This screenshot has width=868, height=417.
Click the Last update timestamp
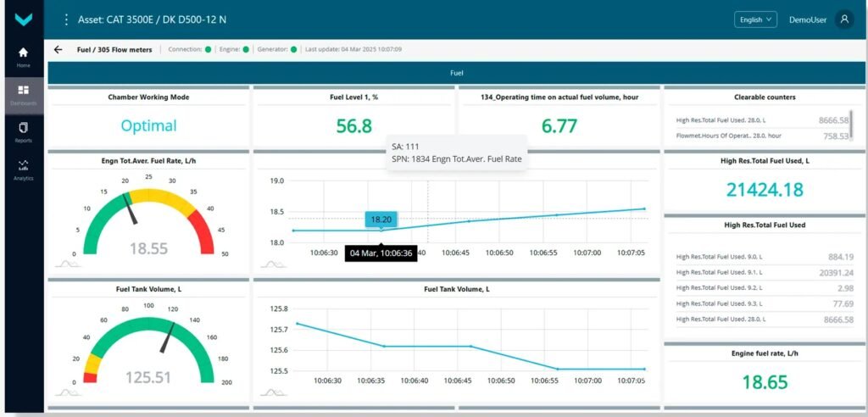(x=353, y=49)
